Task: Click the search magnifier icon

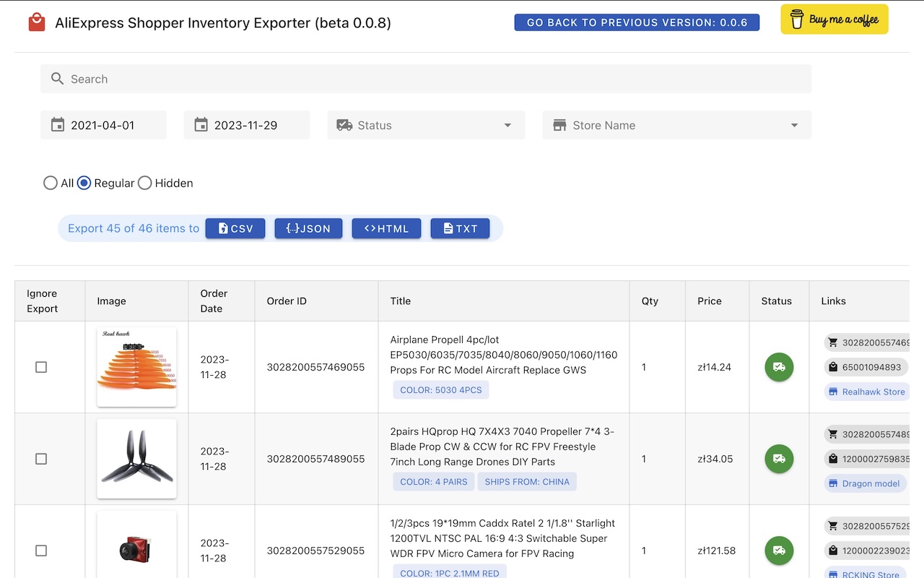Action: (x=58, y=79)
